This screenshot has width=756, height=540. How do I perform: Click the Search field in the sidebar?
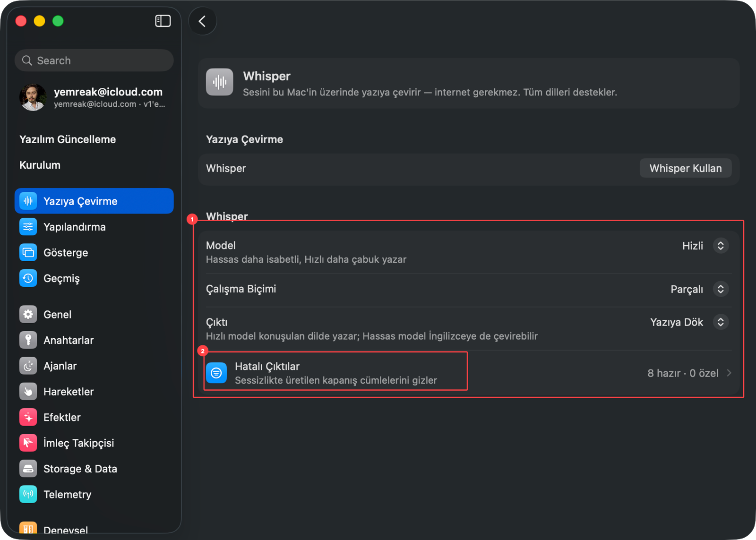point(94,60)
